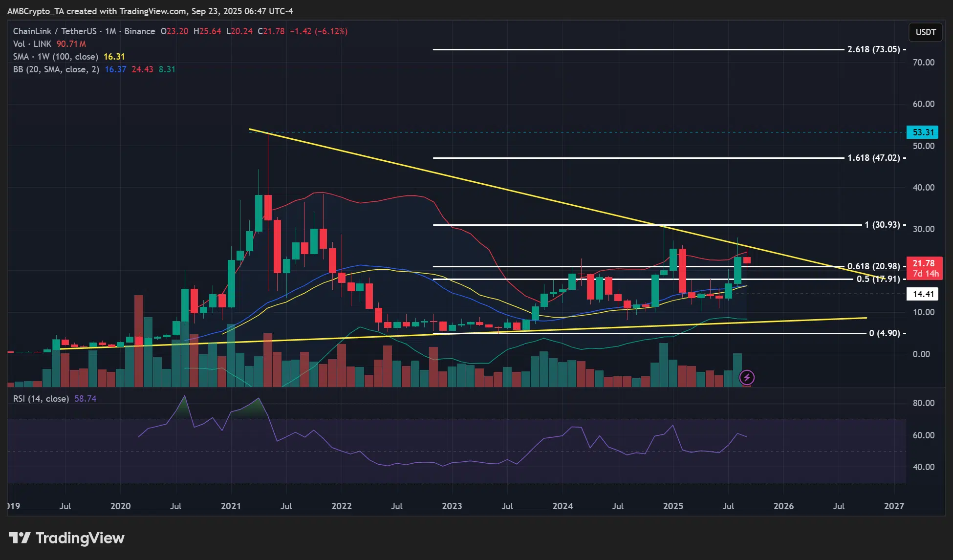Click the 1 (30.93) Fibonacci label
The width and height of the screenshot is (953, 560).
click(x=882, y=225)
